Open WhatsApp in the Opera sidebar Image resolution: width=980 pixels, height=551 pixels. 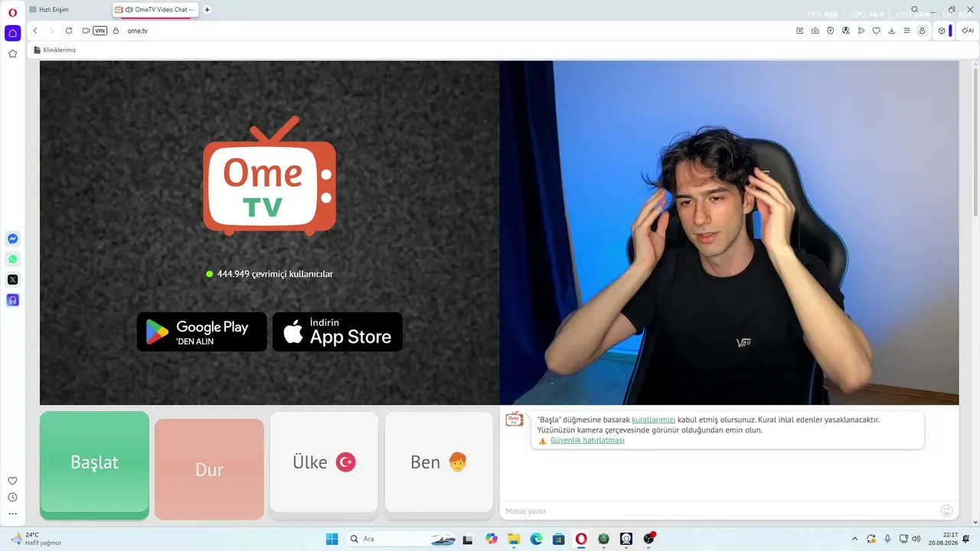[x=12, y=259]
